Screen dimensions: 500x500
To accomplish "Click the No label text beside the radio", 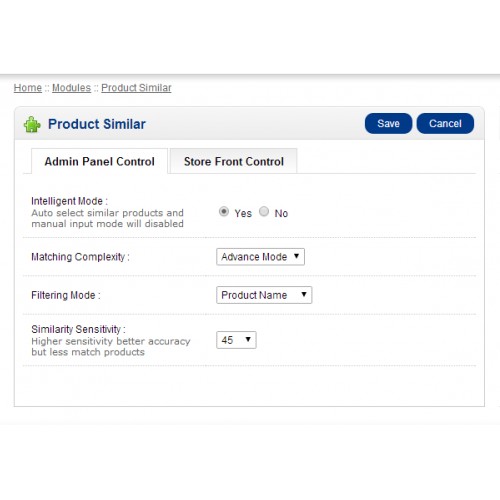I will point(281,213).
